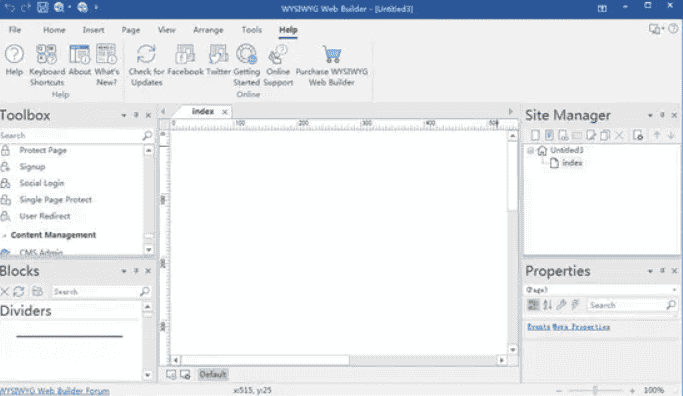Switch to the View ribbon tab
The width and height of the screenshot is (683, 396).
pyautogui.click(x=166, y=30)
